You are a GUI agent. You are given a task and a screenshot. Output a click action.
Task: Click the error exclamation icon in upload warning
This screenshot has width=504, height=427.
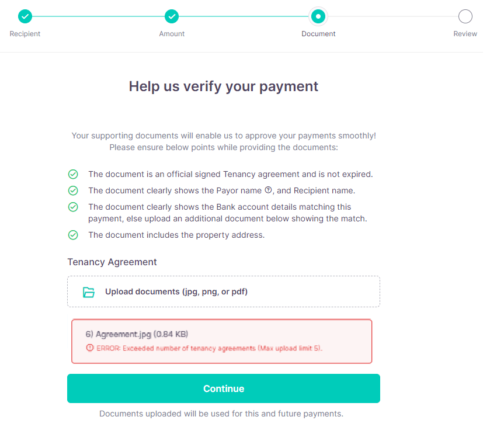[x=91, y=348]
